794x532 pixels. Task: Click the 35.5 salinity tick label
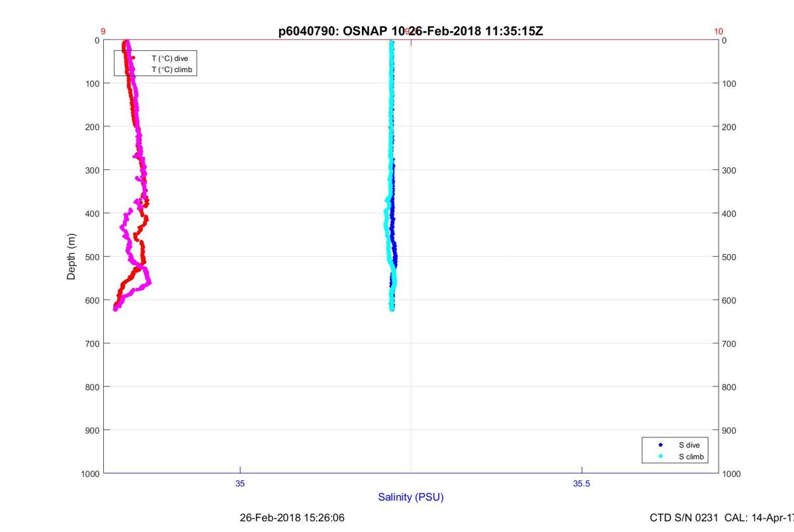click(582, 484)
